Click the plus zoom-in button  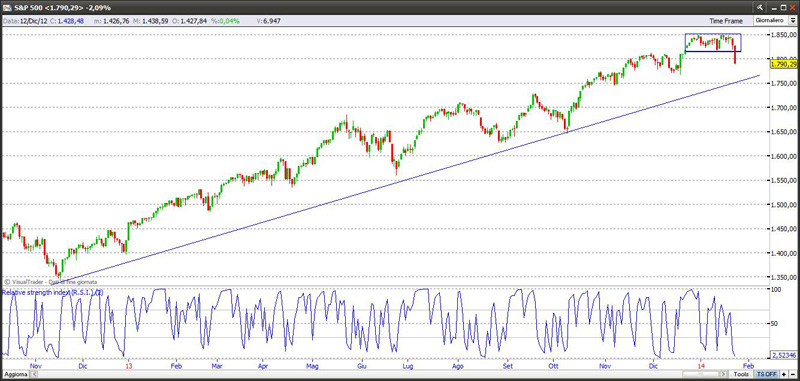click(783, 374)
